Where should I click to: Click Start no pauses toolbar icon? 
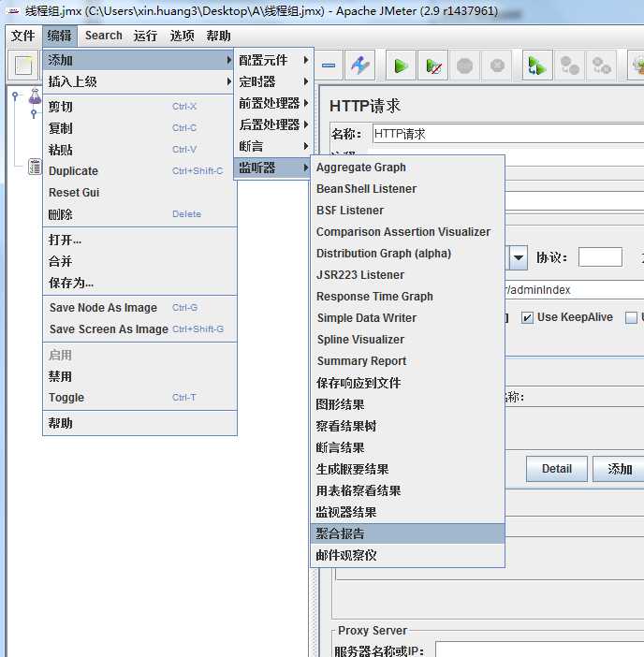click(432, 66)
